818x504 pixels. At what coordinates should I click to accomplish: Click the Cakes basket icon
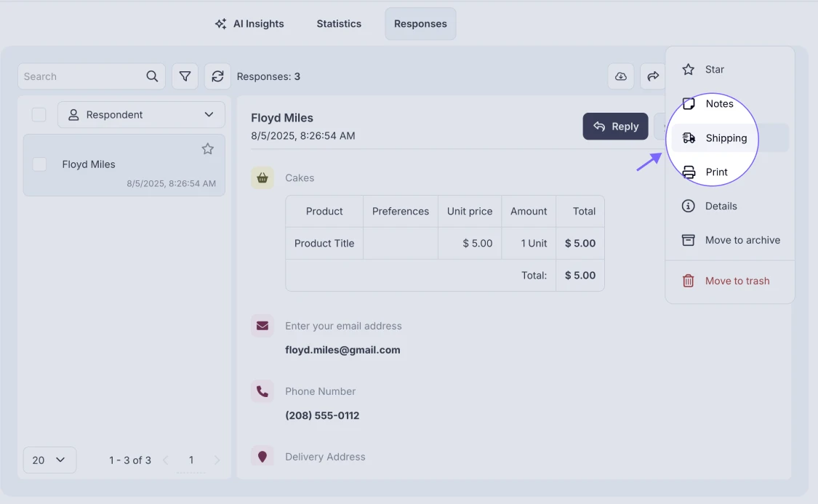point(262,177)
